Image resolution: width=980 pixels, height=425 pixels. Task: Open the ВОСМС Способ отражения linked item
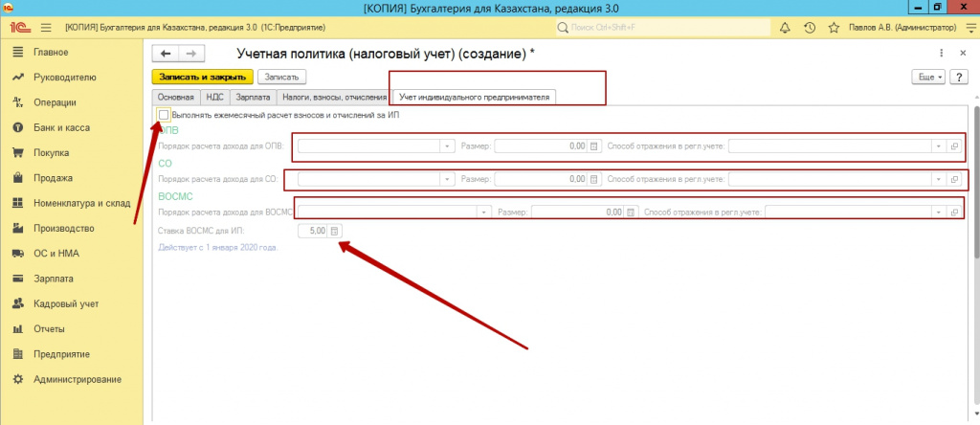tap(954, 212)
